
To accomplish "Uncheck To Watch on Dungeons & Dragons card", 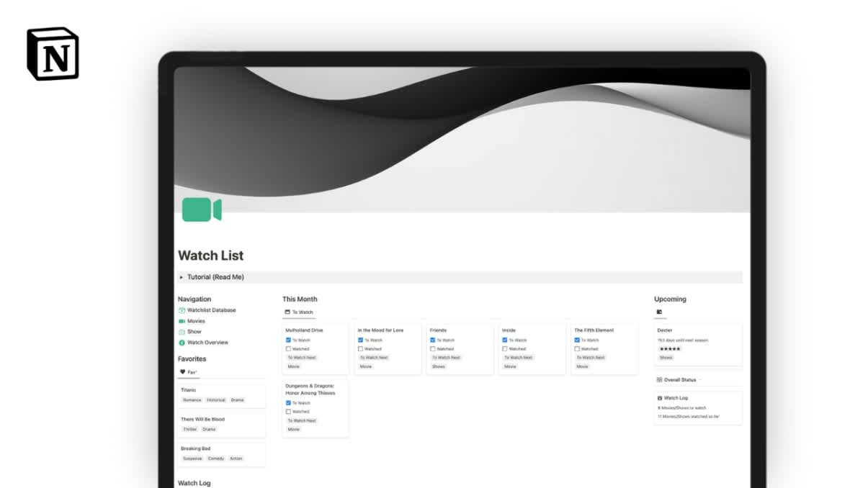I will (x=288, y=403).
